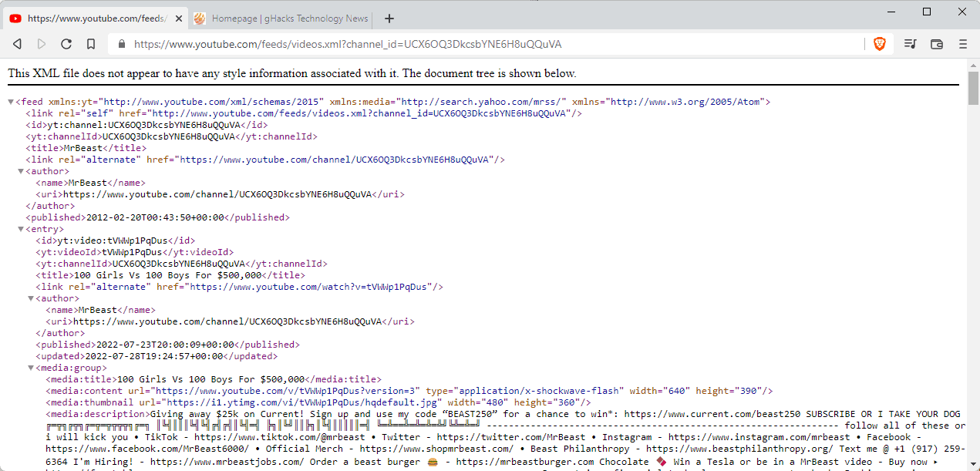The width and height of the screenshot is (980, 471).
Task: Collapse the root feed element
Action: coord(11,102)
